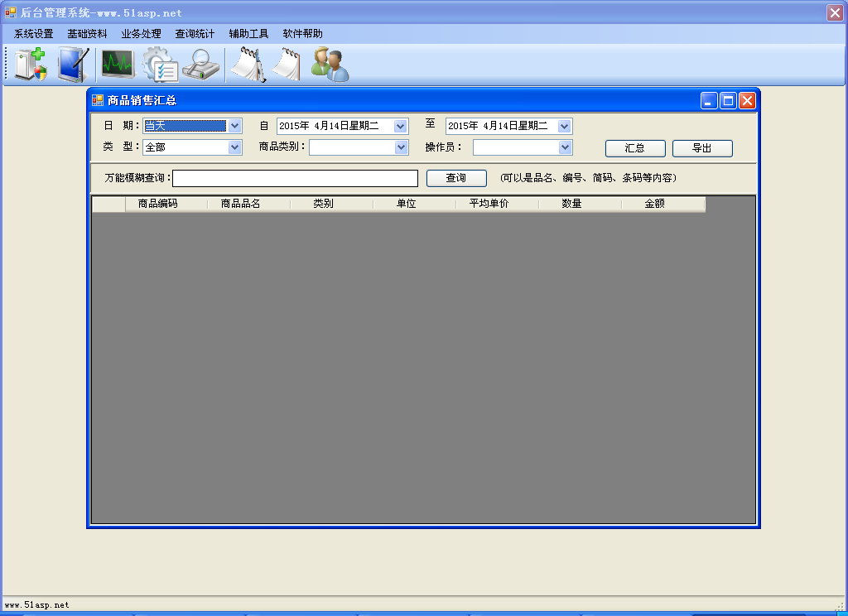This screenshot has width=848, height=616.
Task: Click the 金额 column header
Action: pyautogui.click(x=663, y=204)
